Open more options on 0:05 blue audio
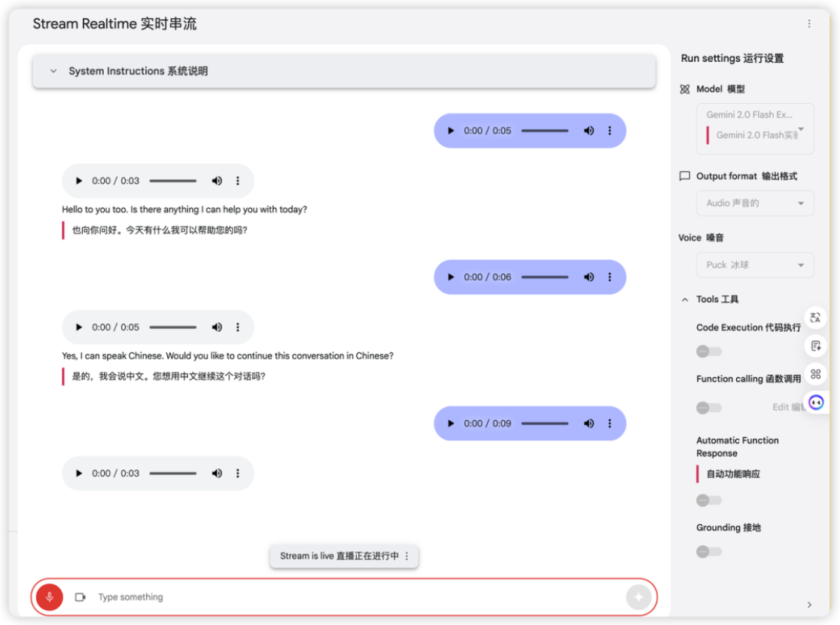This screenshot has width=840, height=625. tap(610, 131)
